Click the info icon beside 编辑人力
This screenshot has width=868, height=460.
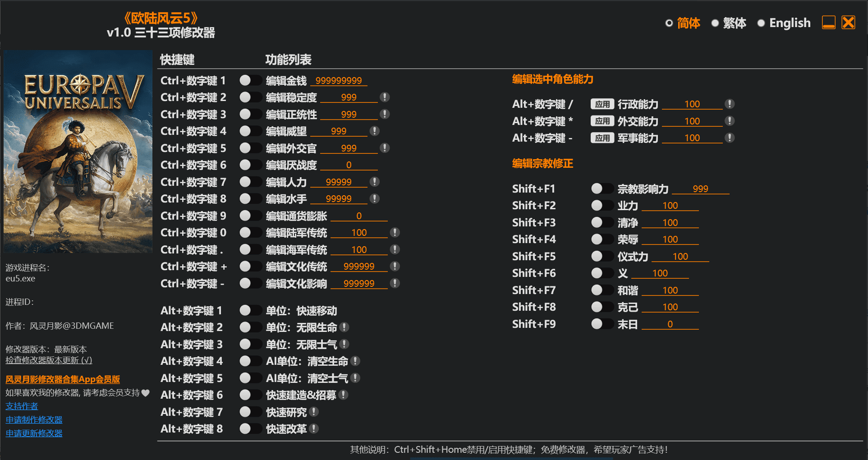click(375, 182)
